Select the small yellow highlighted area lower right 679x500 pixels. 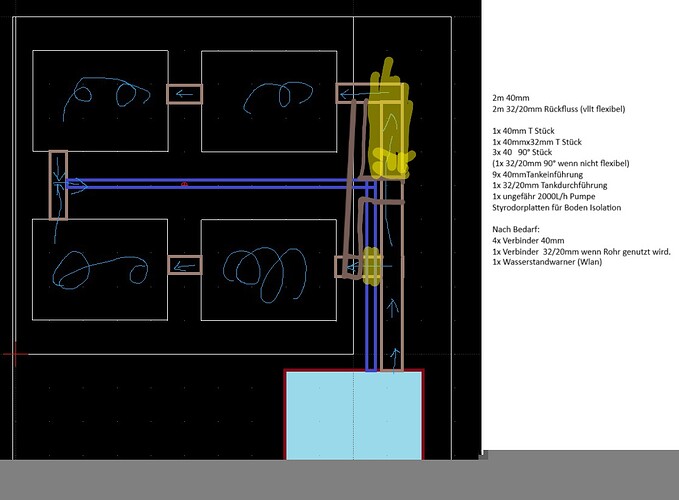click(373, 265)
